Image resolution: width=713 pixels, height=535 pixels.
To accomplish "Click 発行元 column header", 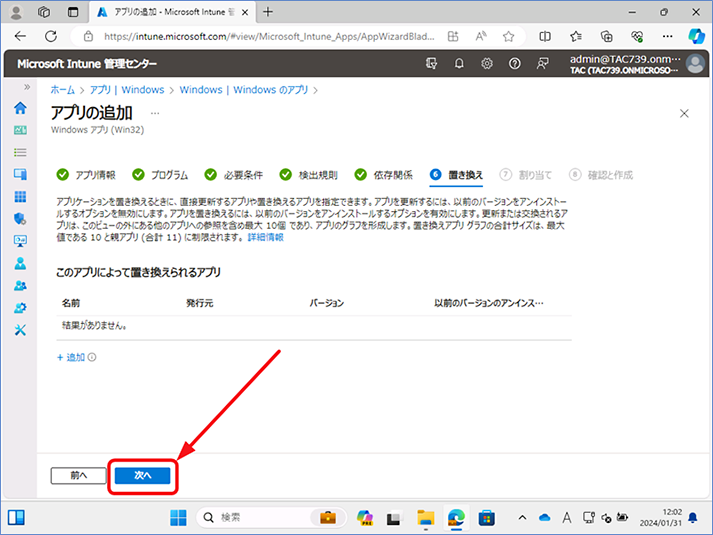I will click(200, 303).
